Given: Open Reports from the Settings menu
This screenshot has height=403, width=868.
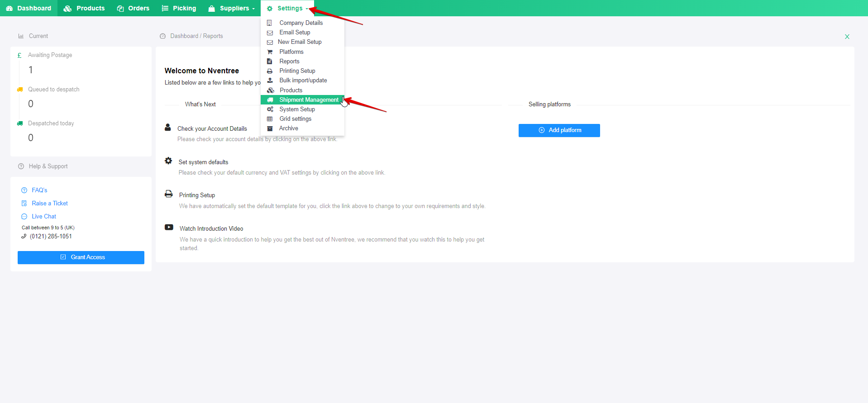Looking at the screenshot, I should [x=302, y=61].
